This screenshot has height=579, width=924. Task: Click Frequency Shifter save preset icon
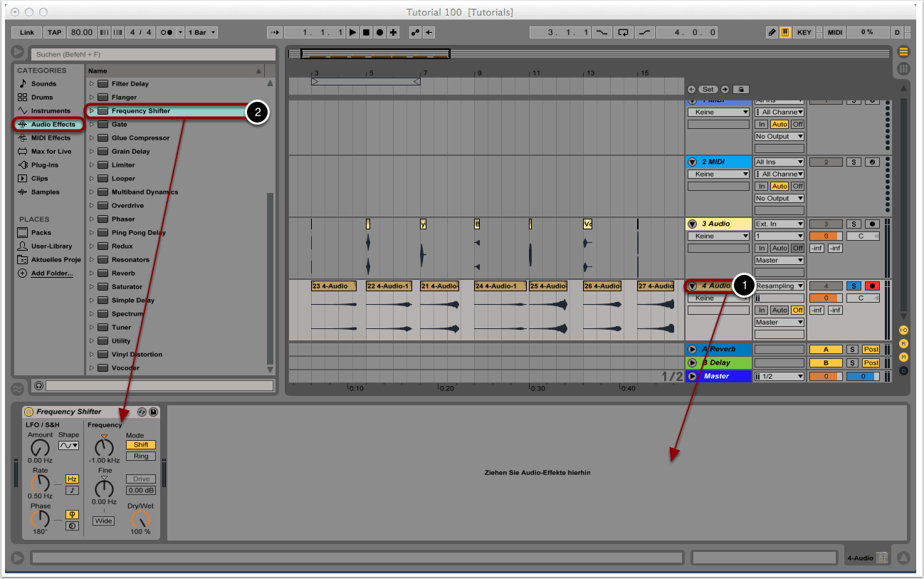pos(153,412)
